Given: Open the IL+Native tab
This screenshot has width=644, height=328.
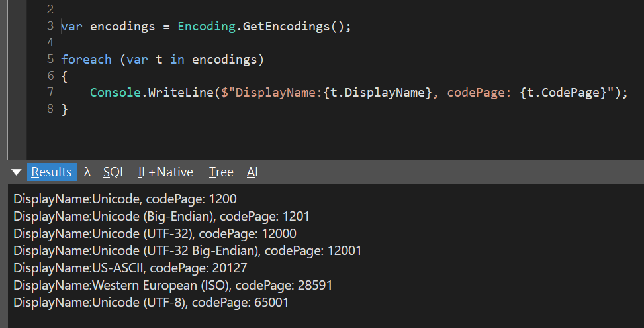Looking at the screenshot, I should pyautogui.click(x=165, y=172).
